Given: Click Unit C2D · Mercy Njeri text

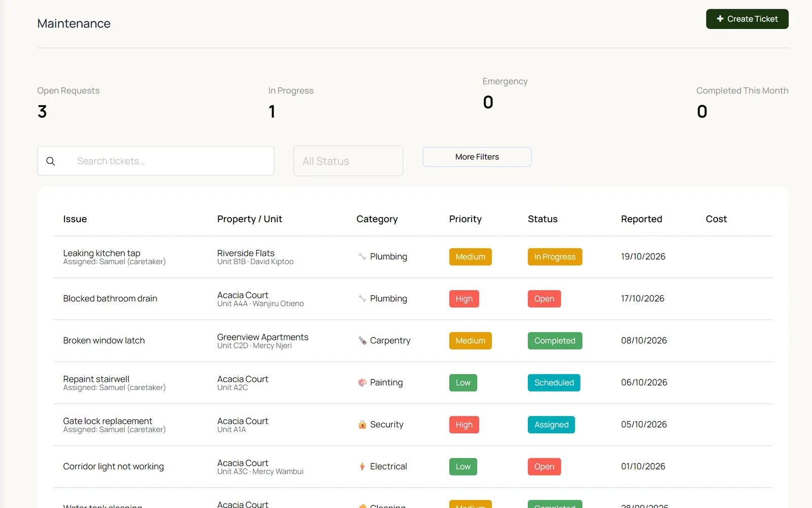Looking at the screenshot, I should 254,345.
